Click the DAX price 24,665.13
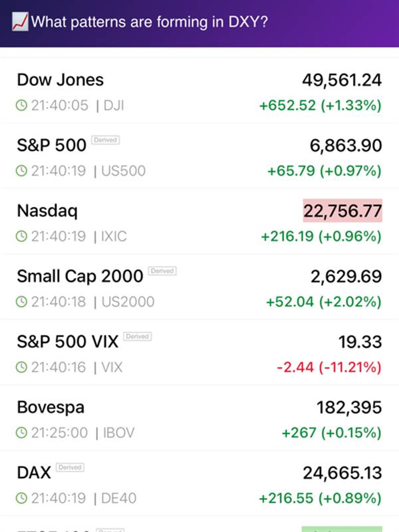 click(x=342, y=473)
